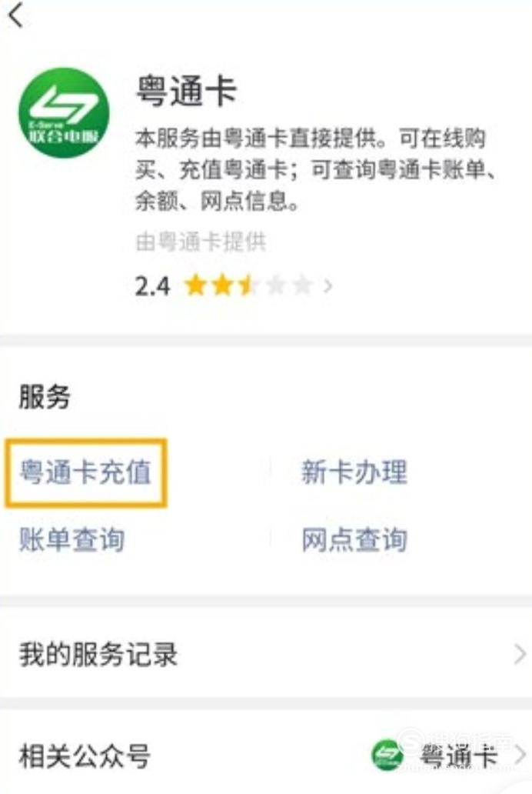Open 账单查询 service

(x=71, y=539)
